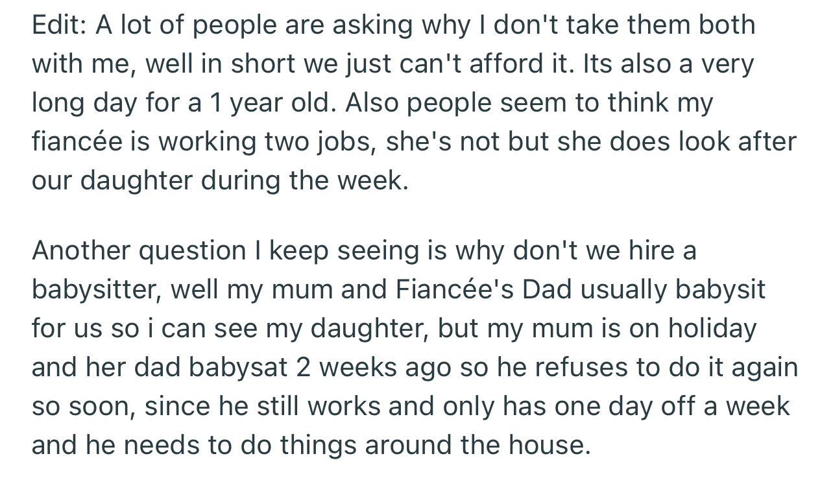Click the word "babysat"

click(x=238, y=367)
